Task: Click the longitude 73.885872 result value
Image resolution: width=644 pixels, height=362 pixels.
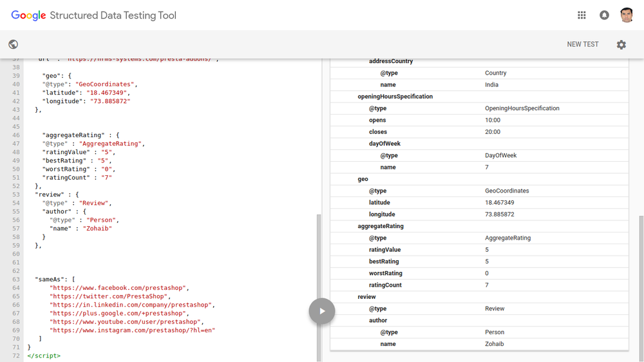Action: [500, 214]
